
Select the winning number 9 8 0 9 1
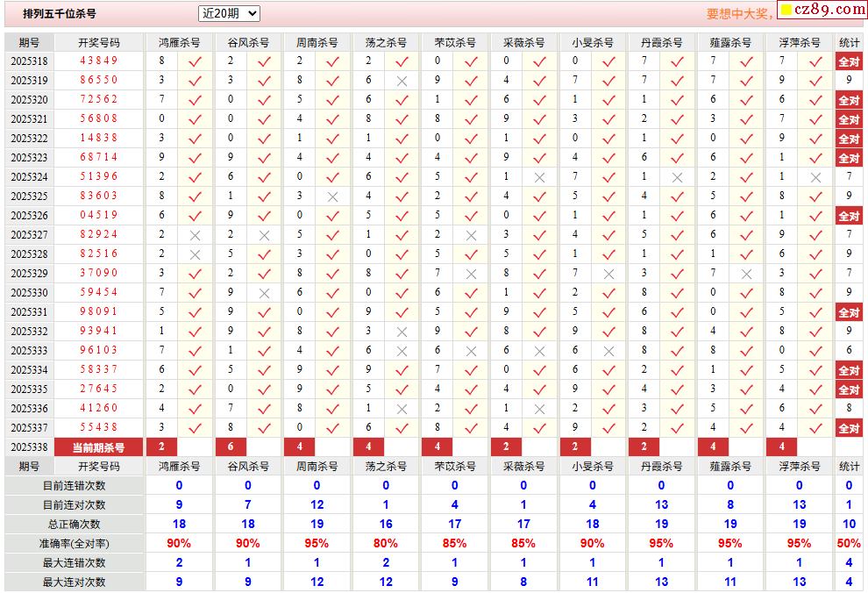(98, 311)
